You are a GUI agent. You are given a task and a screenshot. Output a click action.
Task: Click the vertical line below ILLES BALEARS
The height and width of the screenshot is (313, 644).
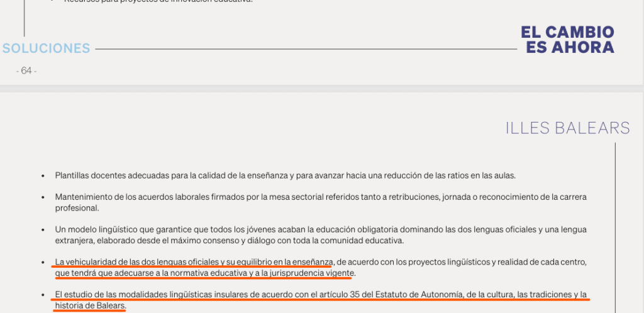(615, 228)
